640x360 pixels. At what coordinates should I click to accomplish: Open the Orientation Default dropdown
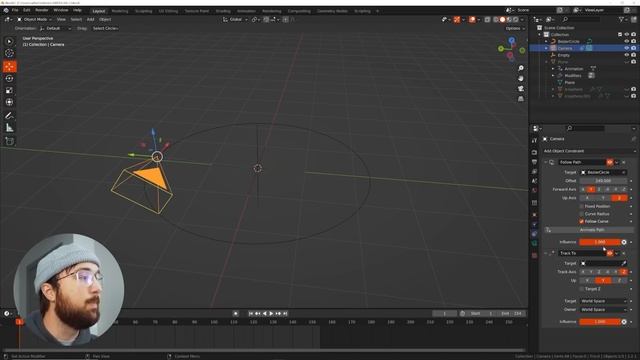coord(56,29)
